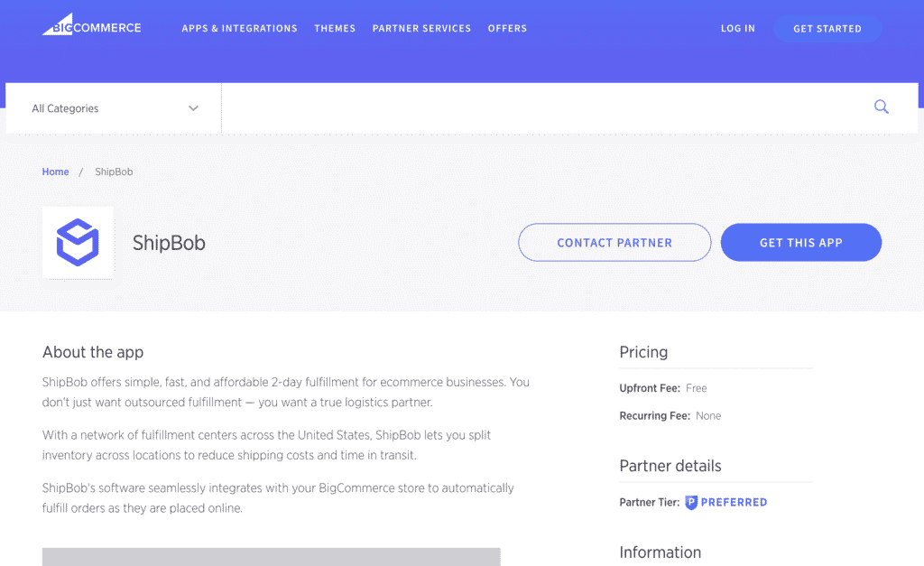Viewport: 924px width, 566px height.
Task: Open the All Categories dropdown
Action: pyautogui.click(x=114, y=108)
